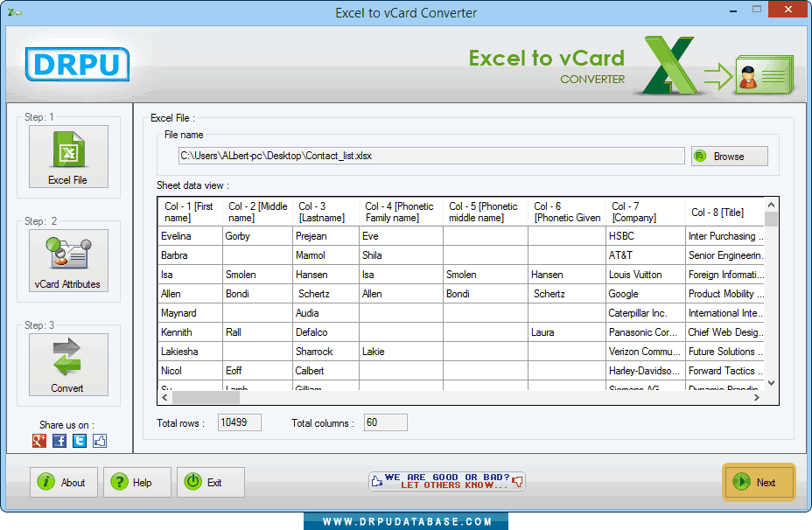Screen dimensions: 812x530
Task: Visit www.drpudatabase.com link
Action: (407, 521)
